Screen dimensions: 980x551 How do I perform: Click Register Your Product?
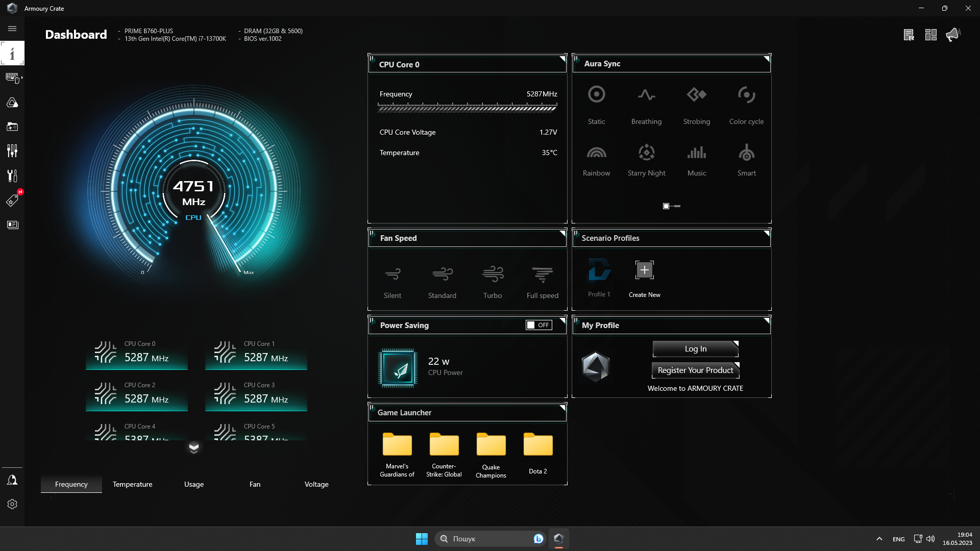[695, 370]
